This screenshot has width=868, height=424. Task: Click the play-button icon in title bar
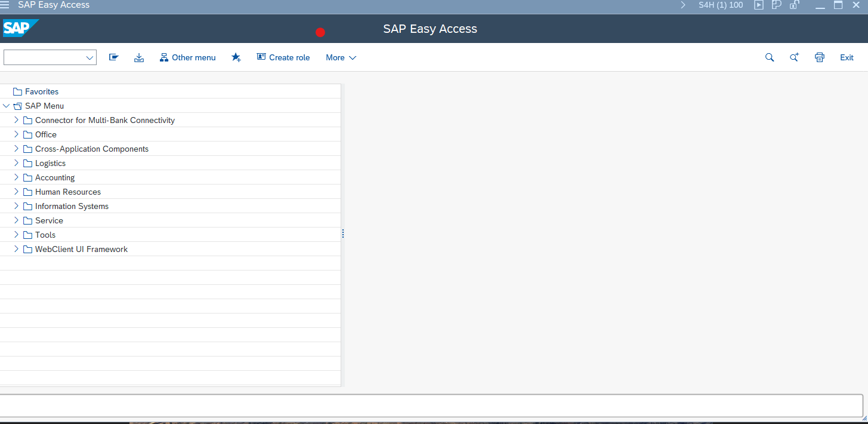click(759, 5)
